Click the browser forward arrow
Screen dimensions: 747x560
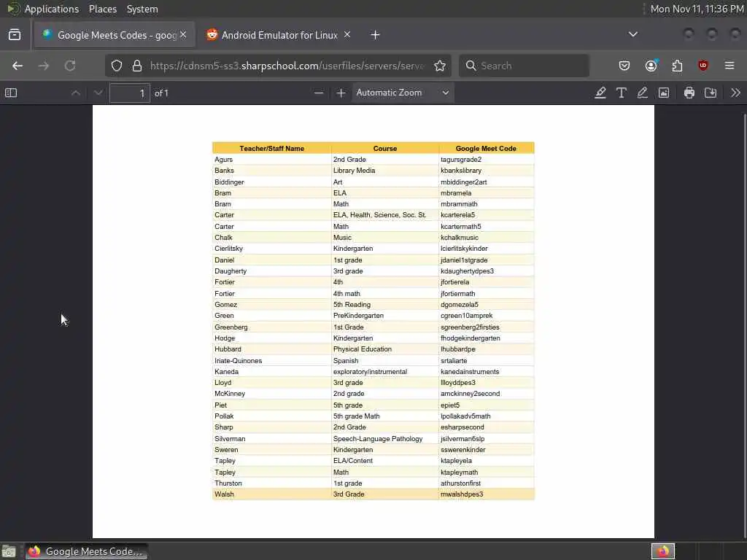coord(44,66)
